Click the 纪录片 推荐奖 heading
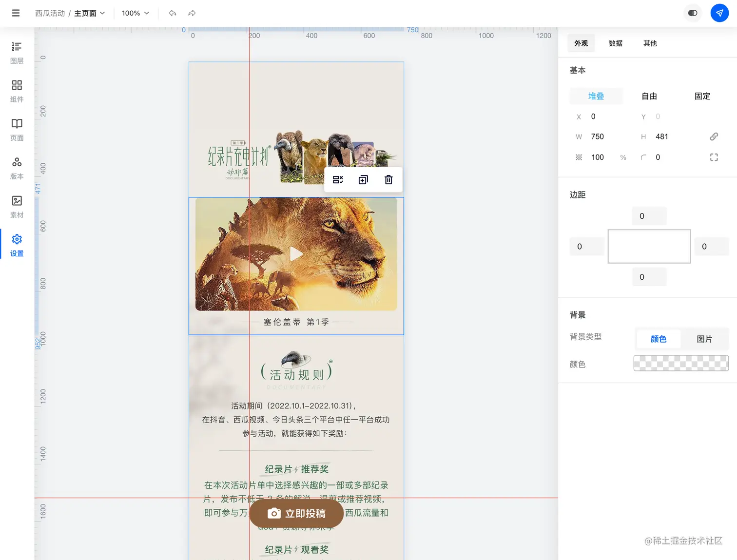737x560 pixels. [296, 469]
